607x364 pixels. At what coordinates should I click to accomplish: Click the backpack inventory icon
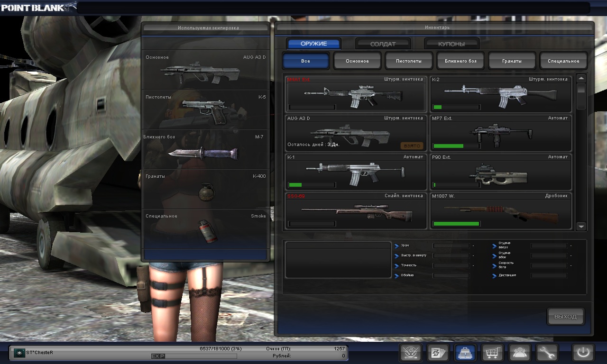(x=465, y=353)
